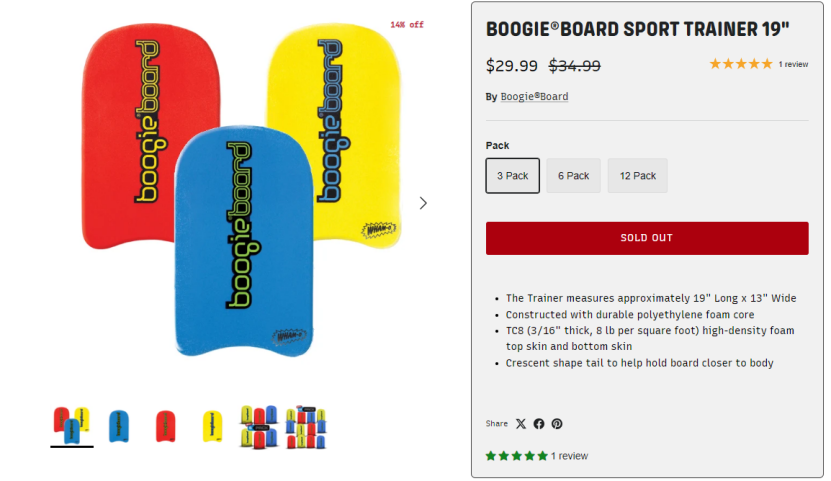Share product via Pinterest icon
This screenshot has height=481, width=831.
(x=557, y=424)
